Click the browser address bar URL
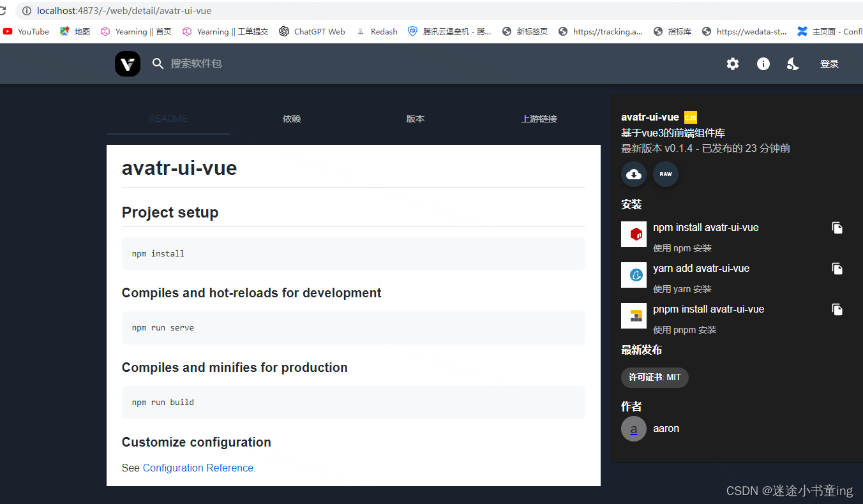The image size is (863, 504). [124, 11]
